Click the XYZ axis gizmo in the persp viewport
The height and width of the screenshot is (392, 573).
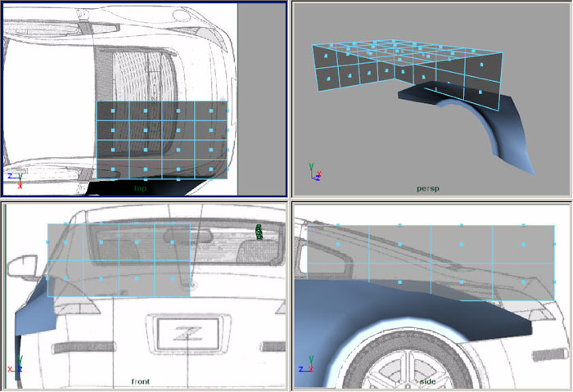[314, 172]
